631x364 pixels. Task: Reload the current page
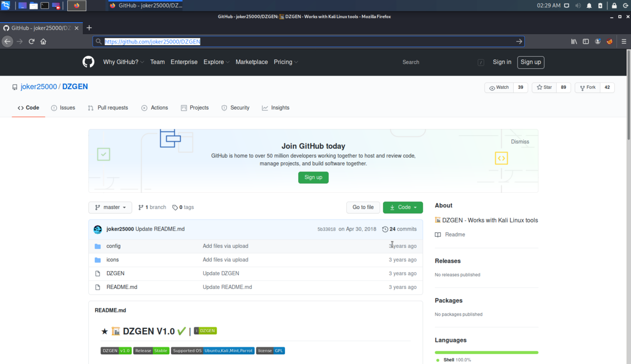coord(32,41)
